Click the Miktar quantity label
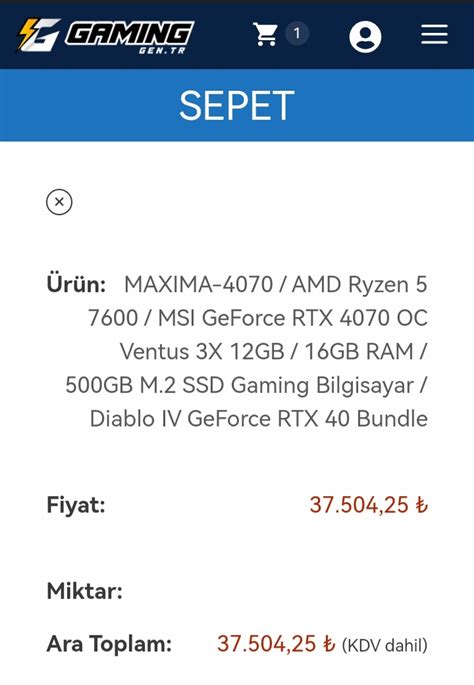Image resolution: width=474 pixels, height=685 pixels. pos(84,591)
